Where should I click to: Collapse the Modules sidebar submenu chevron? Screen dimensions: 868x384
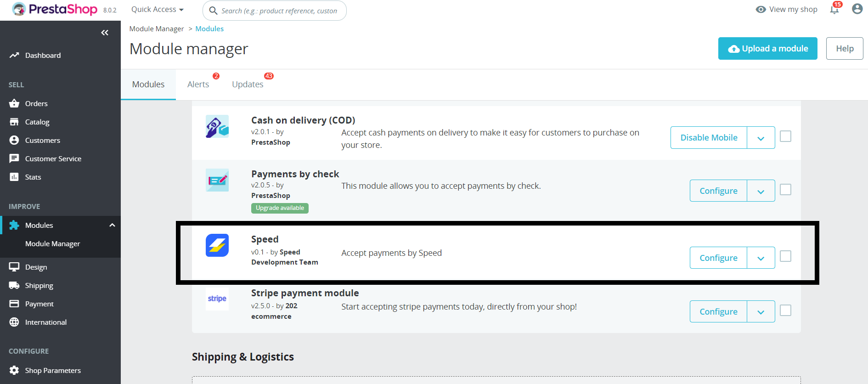click(112, 225)
